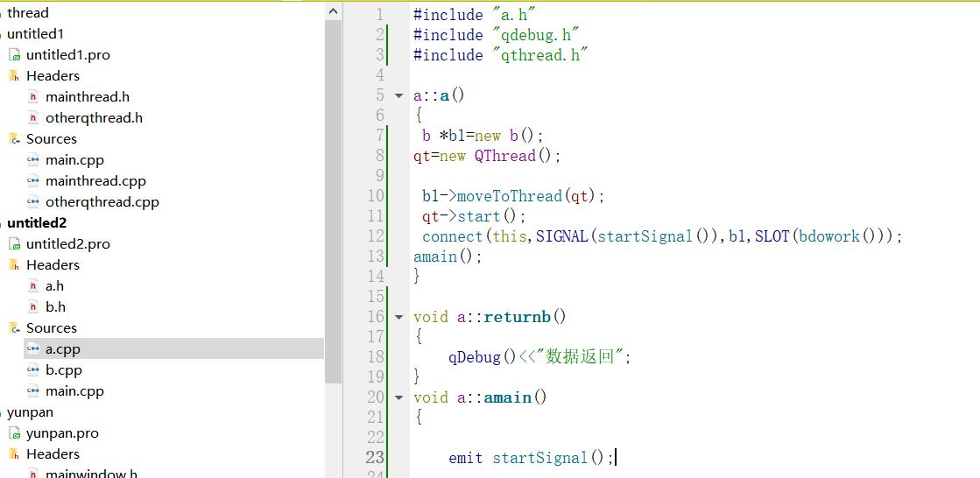Viewport: 980px width, 478px height.
Task: Click the returnb function name
Action: [518, 318]
